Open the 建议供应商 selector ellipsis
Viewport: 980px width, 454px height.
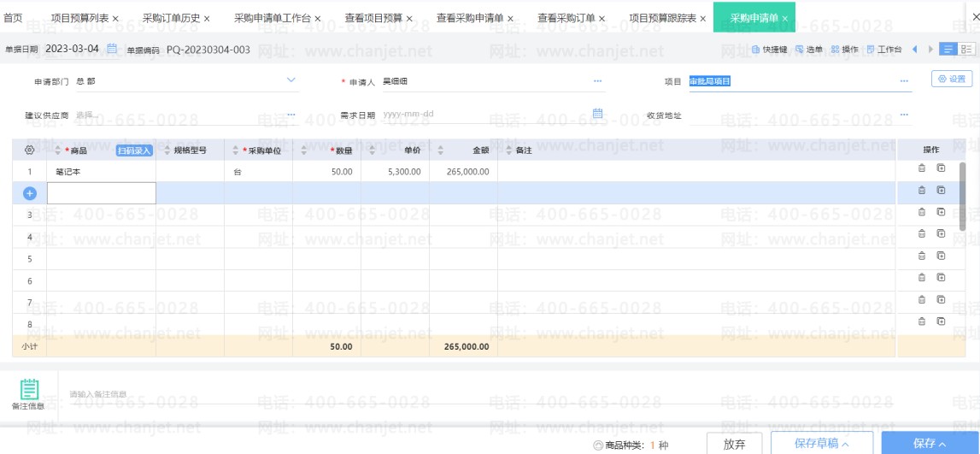tap(290, 115)
